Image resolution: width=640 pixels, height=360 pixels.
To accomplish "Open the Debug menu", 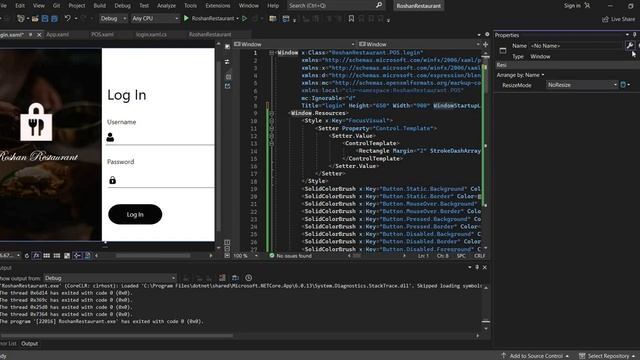I will point(122,6).
